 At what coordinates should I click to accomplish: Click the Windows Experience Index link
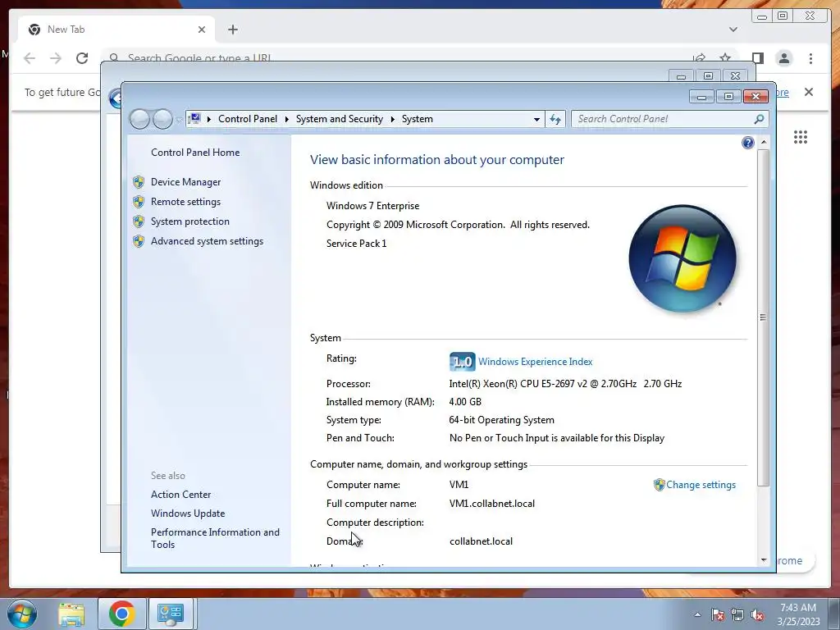coord(535,362)
